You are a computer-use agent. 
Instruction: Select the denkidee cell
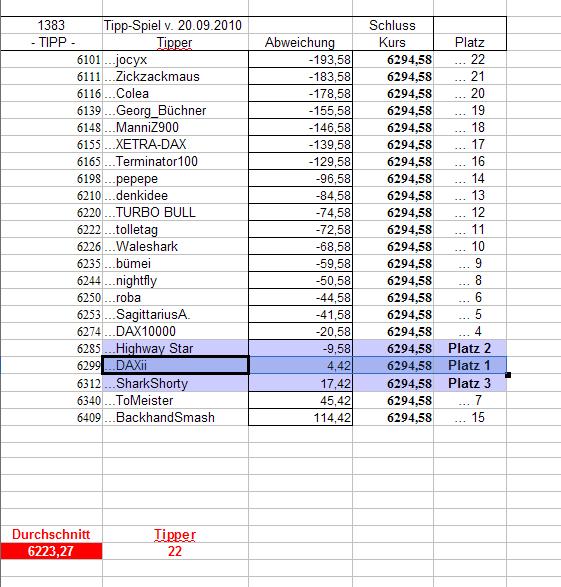click(x=175, y=195)
